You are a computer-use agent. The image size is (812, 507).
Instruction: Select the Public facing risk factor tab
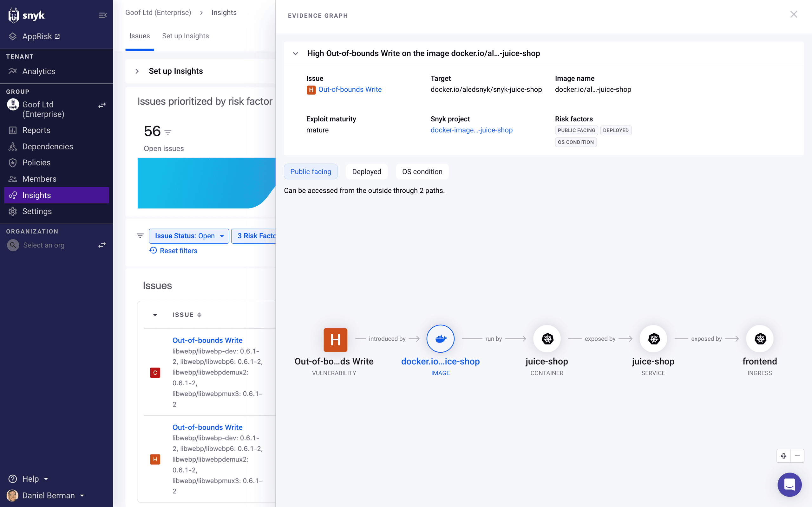tap(311, 171)
